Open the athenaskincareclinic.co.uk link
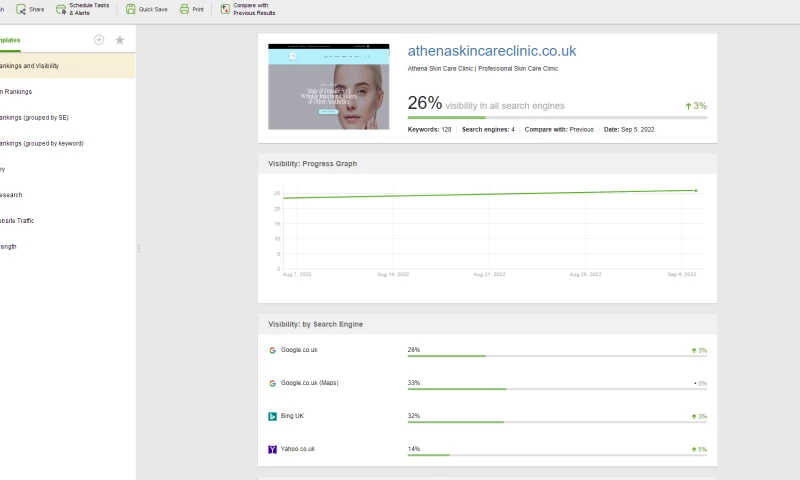 tap(491, 51)
